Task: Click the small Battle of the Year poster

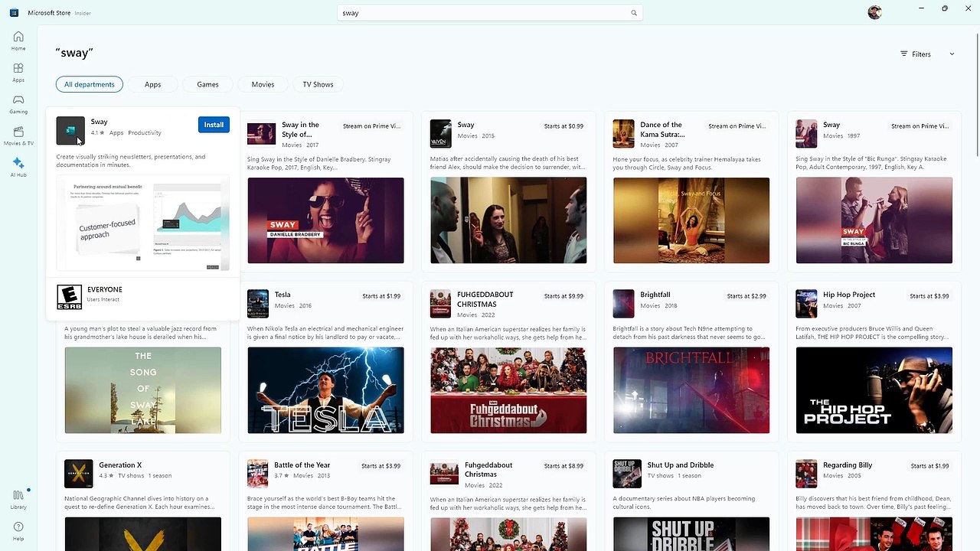Action: point(258,474)
